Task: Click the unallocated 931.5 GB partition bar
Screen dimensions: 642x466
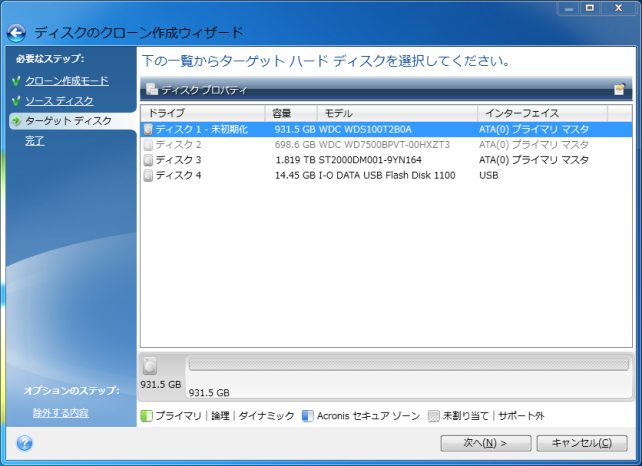Action: [409, 364]
